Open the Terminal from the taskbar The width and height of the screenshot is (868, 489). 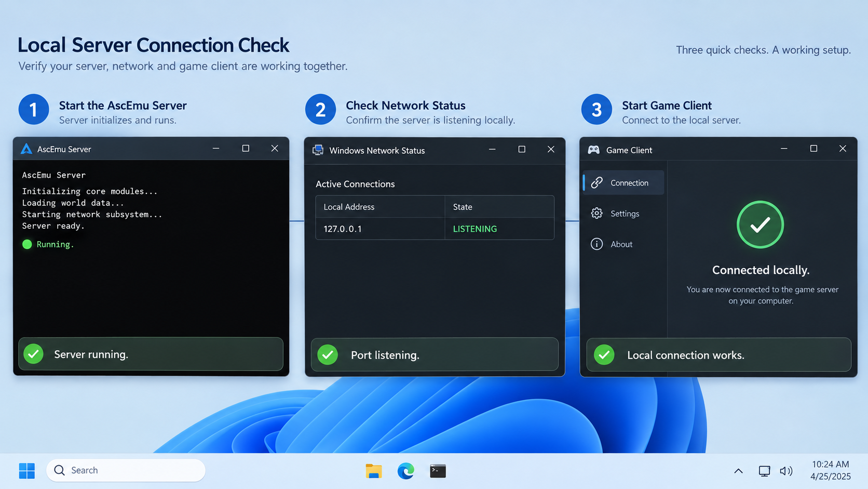click(438, 471)
